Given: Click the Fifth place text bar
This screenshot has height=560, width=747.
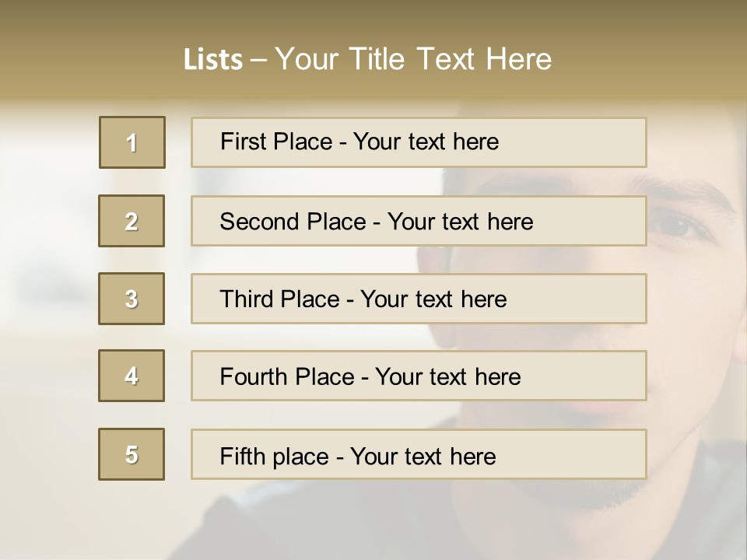Looking at the screenshot, I should coord(419,454).
